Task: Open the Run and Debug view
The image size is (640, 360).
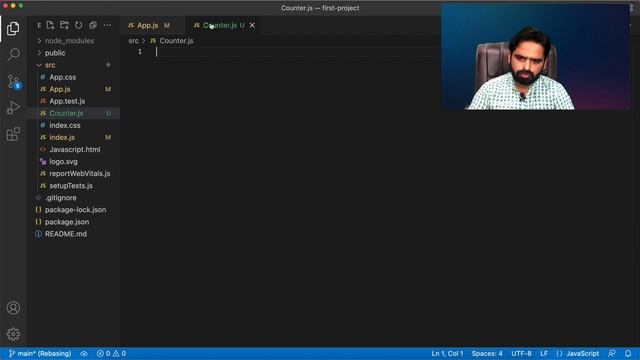Action: click(13, 108)
